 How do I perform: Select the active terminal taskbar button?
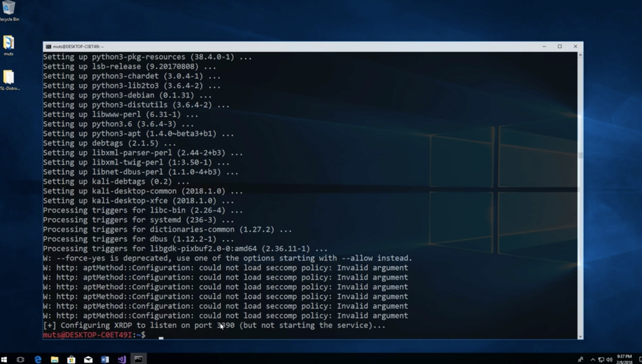pos(138,359)
